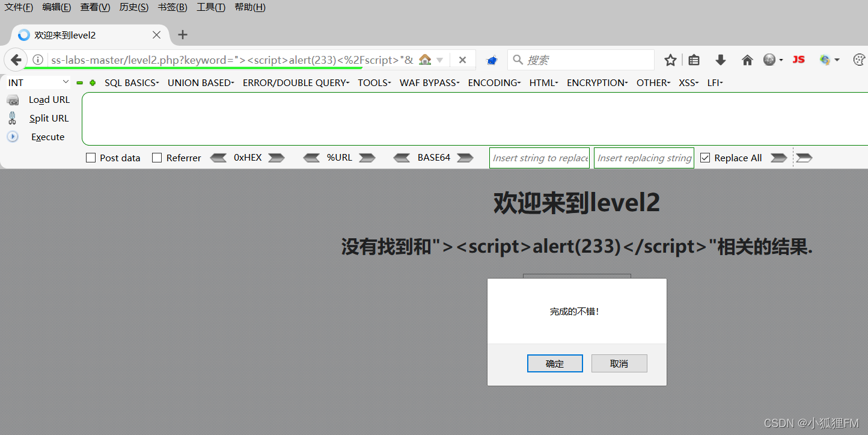This screenshot has width=868, height=435.
Task: Expand OTHER menu in HackBar
Action: click(653, 83)
